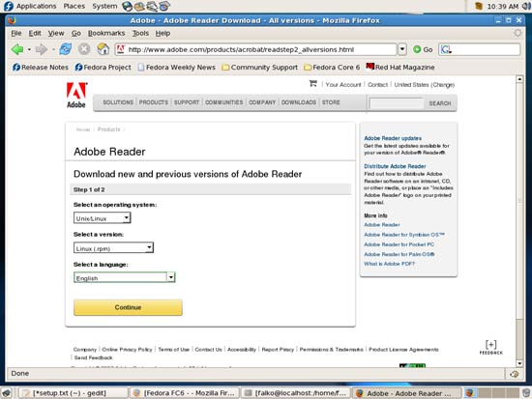Open the operating system dropdown Unix/Linux
This screenshot has width=532, height=399.
pos(103,218)
